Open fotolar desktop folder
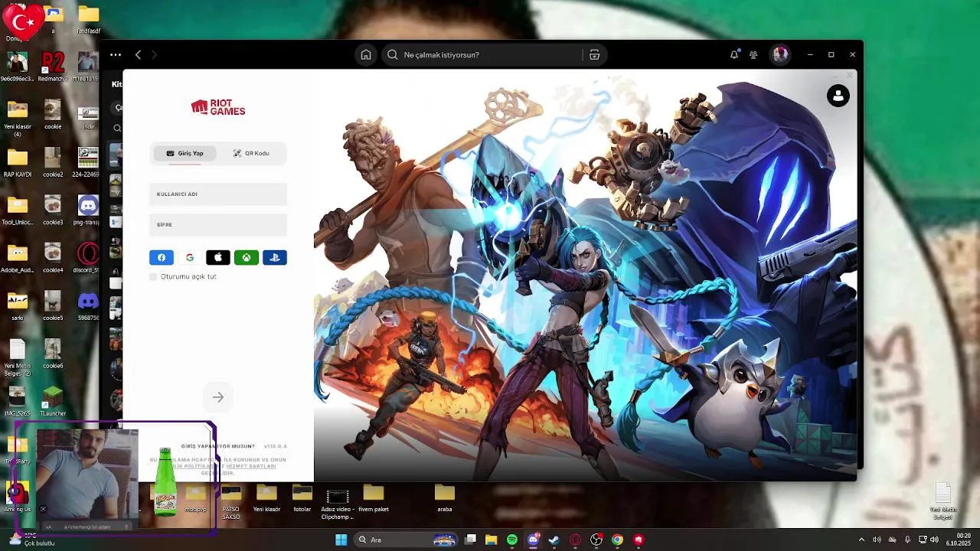This screenshot has width=980, height=551. coord(302,498)
